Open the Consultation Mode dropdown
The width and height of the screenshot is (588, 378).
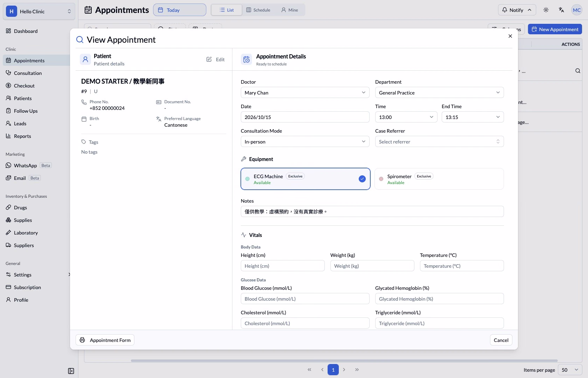tap(305, 141)
